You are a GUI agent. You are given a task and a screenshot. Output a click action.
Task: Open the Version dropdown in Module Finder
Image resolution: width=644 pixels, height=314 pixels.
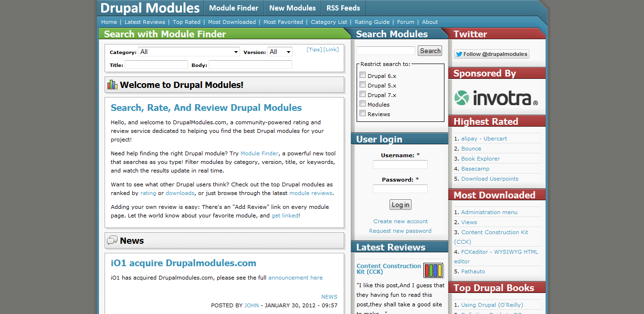coord(280,52)
